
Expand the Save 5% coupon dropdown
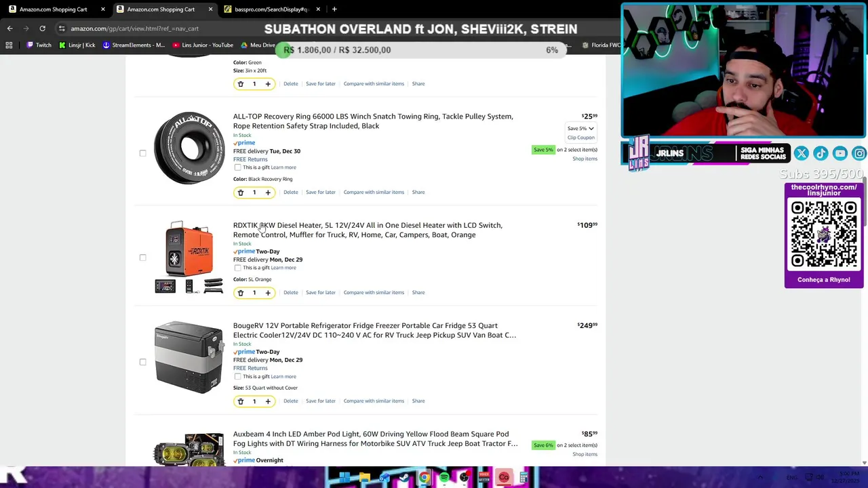click(580, 128)
